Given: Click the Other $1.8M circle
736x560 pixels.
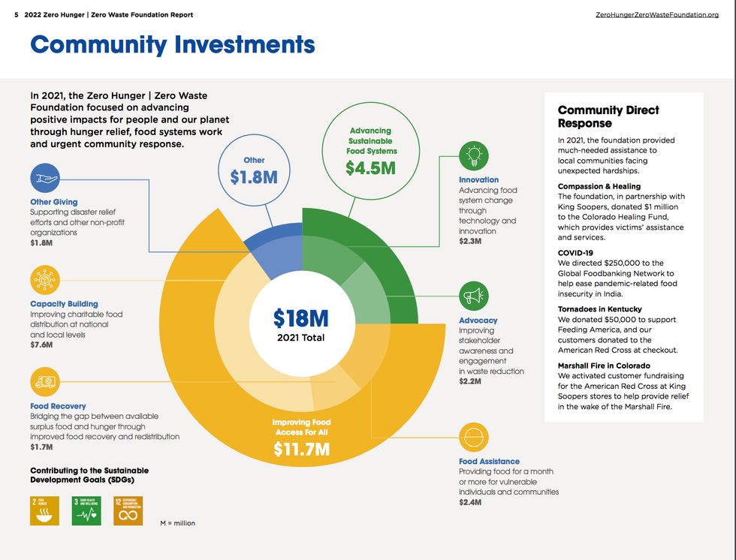Looking at the screenshot, I should click(x=254, y=171).
